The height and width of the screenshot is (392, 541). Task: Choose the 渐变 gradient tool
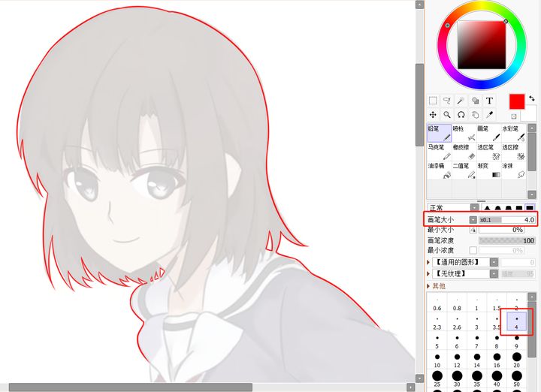tap(489, 170)
